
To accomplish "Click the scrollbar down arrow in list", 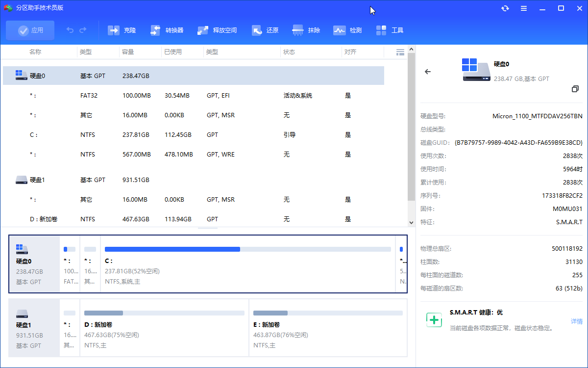I will tap(412, 223).
